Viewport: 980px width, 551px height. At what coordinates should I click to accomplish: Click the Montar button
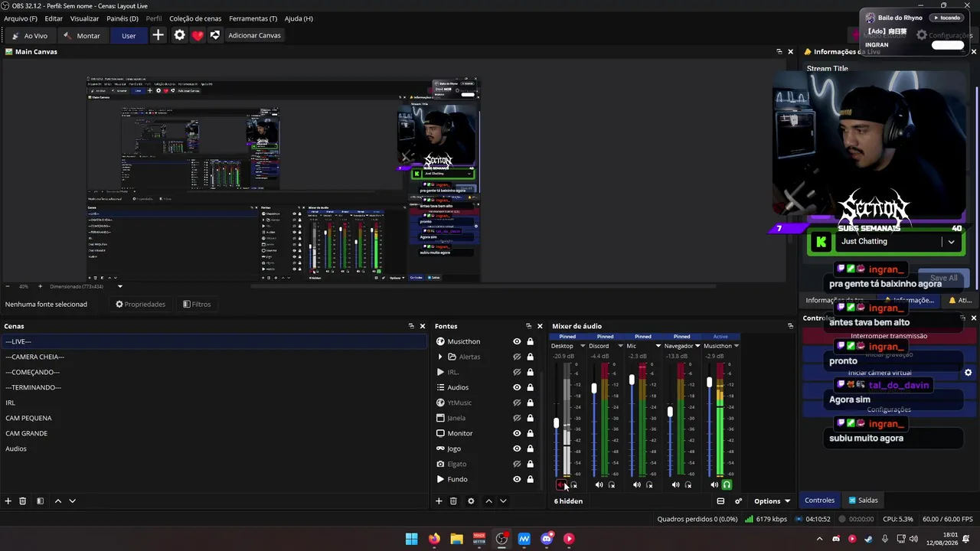pyautogui.click(x=82, y=35)
